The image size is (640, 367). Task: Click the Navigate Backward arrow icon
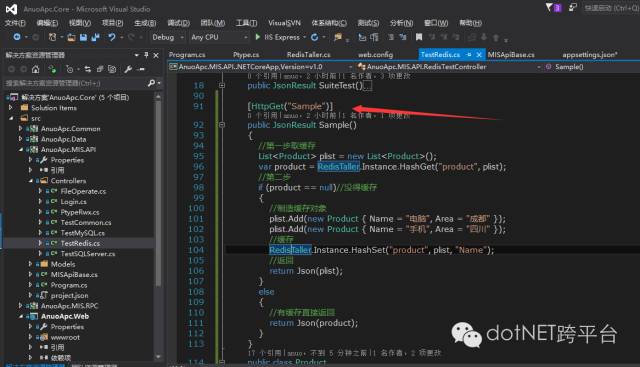coord(17,37)
